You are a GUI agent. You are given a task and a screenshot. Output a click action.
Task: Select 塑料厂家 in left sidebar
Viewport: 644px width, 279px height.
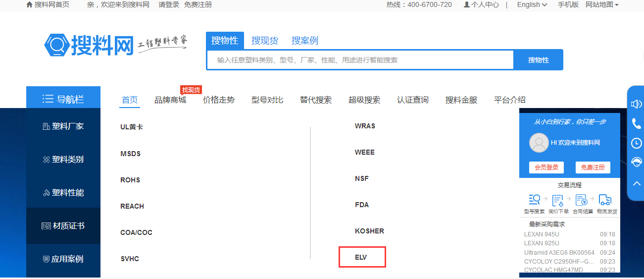click(x=63, y=126)
